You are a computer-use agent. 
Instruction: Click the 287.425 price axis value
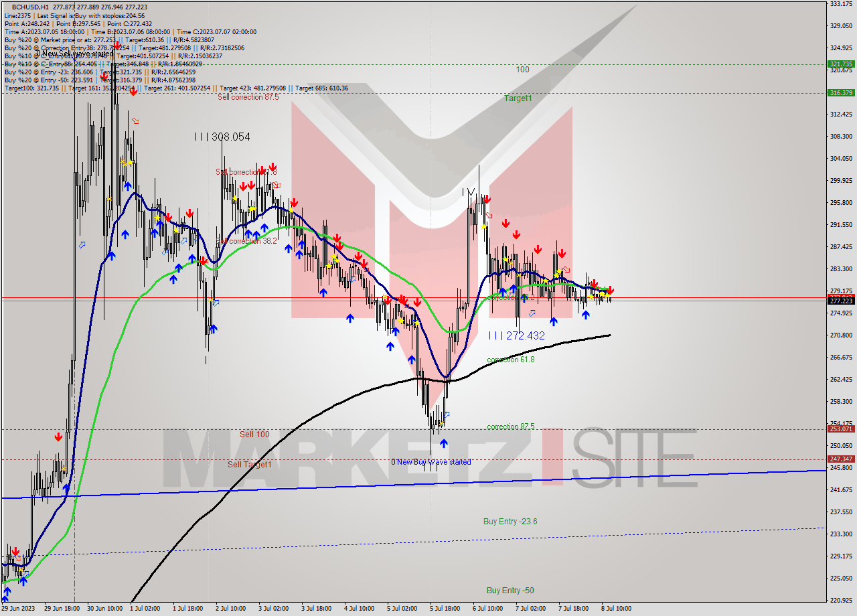click(841, 247)
